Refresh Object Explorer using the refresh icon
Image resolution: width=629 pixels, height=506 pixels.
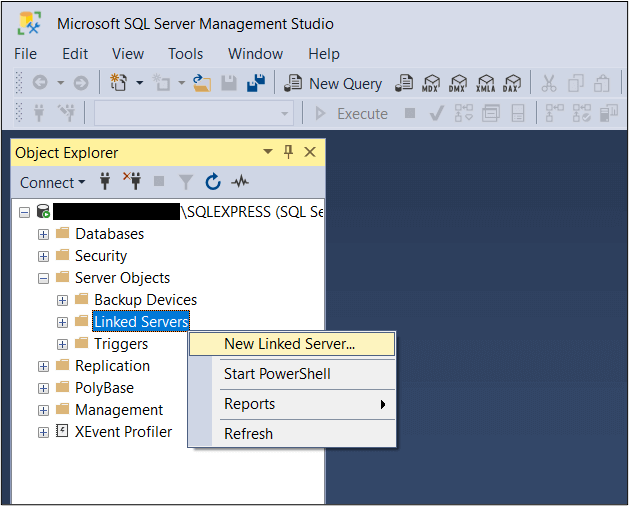(213, 182)
